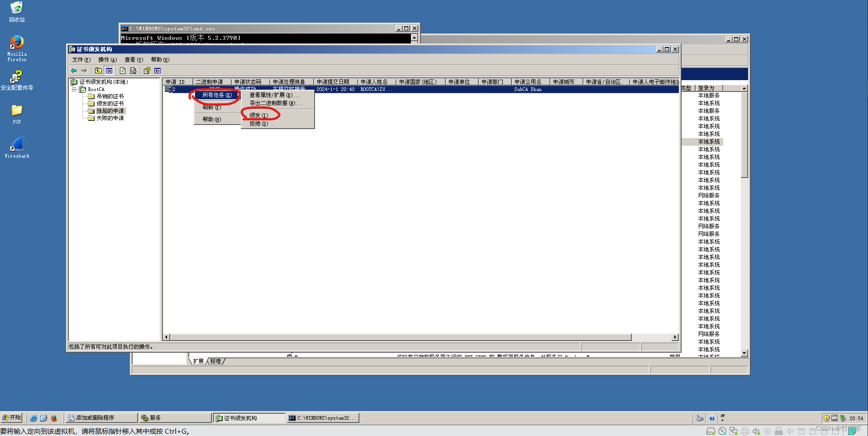Go up one level with folder-up icon
The height and width of the screenshot is (436, 868).
[x=98, y=71]
